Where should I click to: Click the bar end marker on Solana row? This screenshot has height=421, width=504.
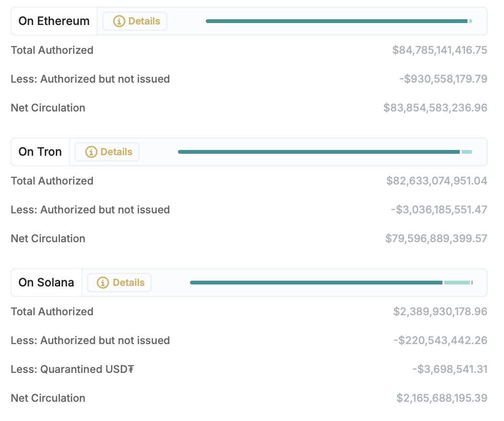(x=472, y=283)
